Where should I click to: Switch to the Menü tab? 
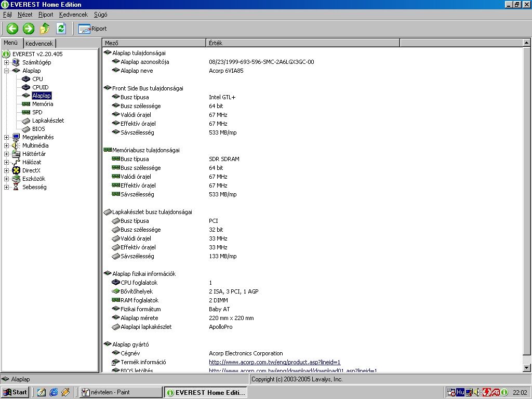point(11,43)
